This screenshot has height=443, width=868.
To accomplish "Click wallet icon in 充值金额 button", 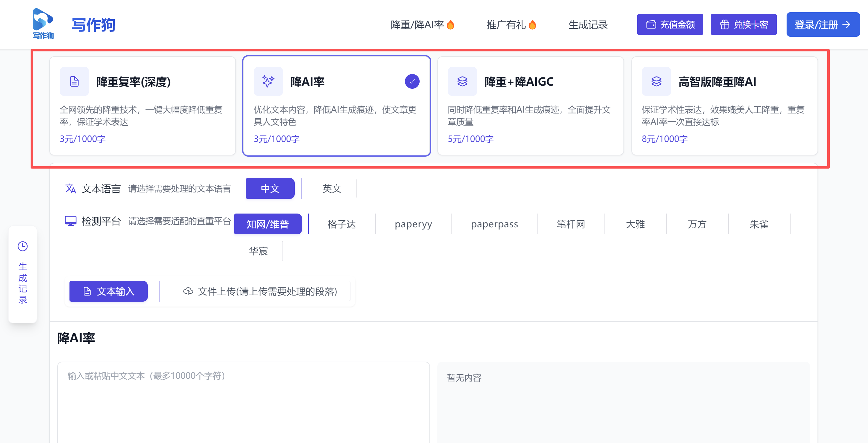I will tap(651, 24).
